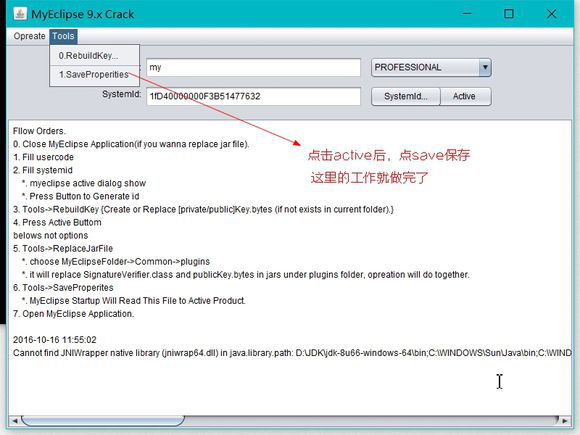Focus the usercode field containing 'my'
This screenshot has height=435, width=580.
[253, 67]
